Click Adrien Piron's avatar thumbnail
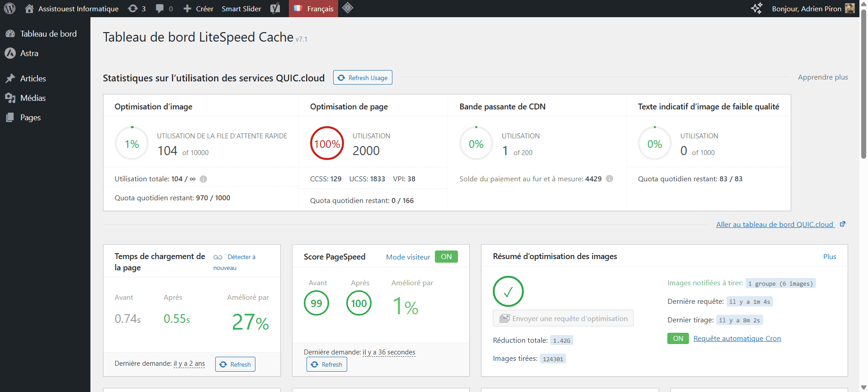Image resolution: width=868 pixels, height=392 pixels. point(850,9)
